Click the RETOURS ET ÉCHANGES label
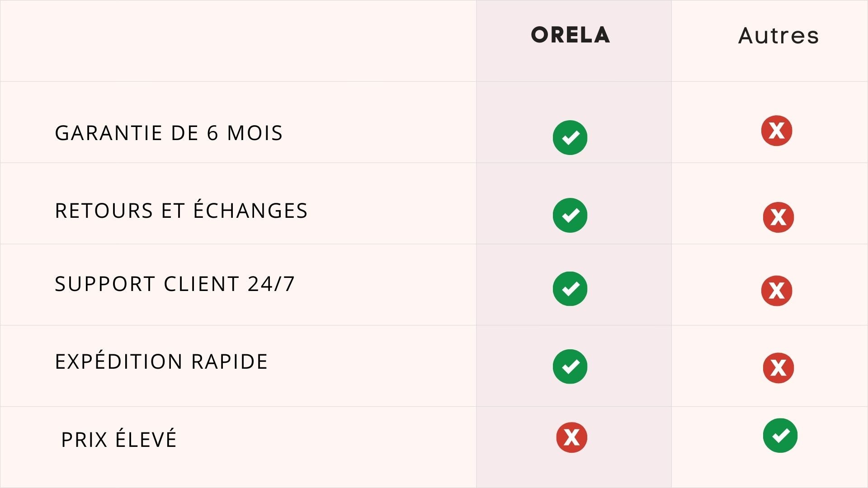The height and width of the screenshot is (488, 868). coord(181,211)
